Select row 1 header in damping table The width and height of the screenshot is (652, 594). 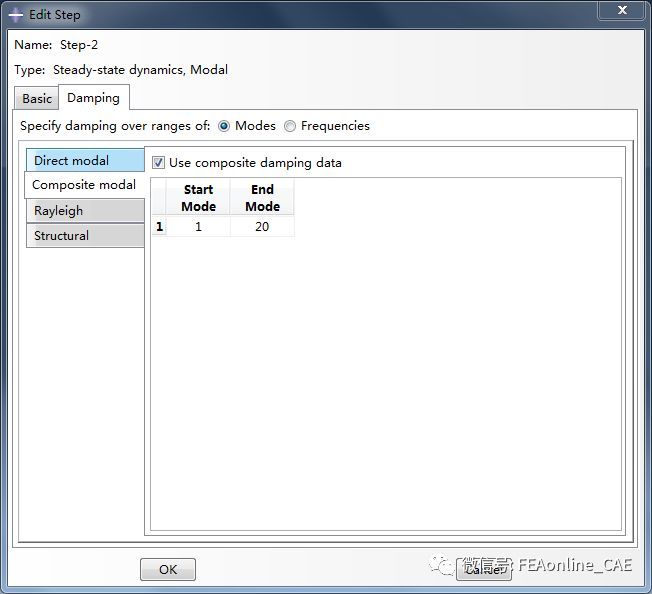tap(159, 227)
